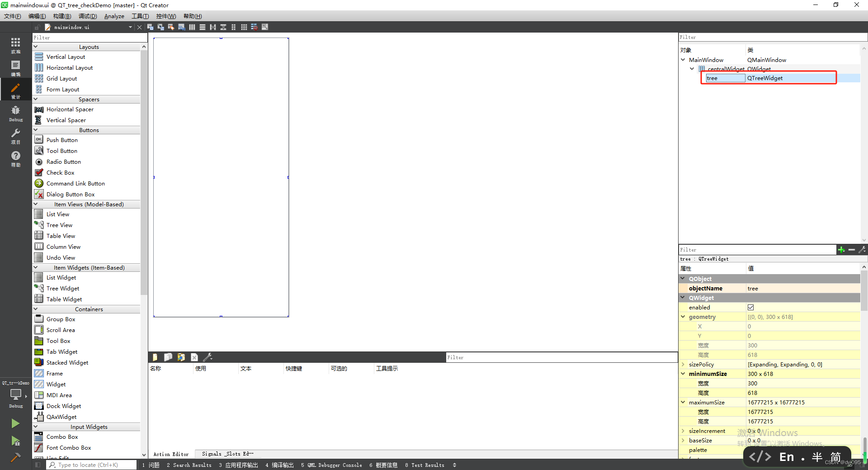Switch to Welcome mode in the left sidebar
Screen dimensions: 868x470
point(15,45)
